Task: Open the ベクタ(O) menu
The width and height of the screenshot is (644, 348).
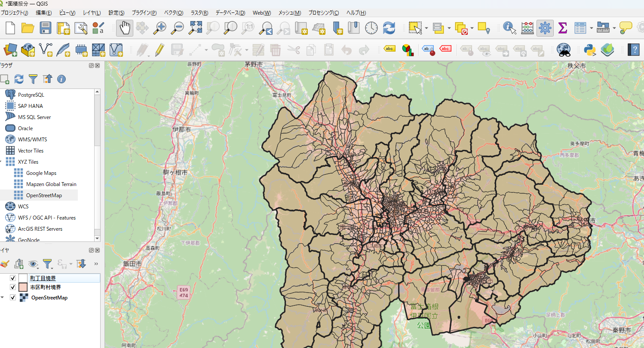Action: 174,13
